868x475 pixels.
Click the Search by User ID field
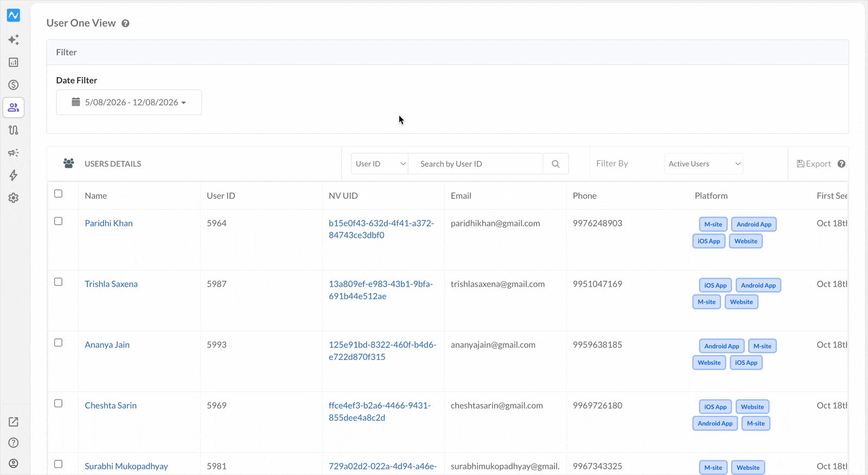tap(476, 164)
